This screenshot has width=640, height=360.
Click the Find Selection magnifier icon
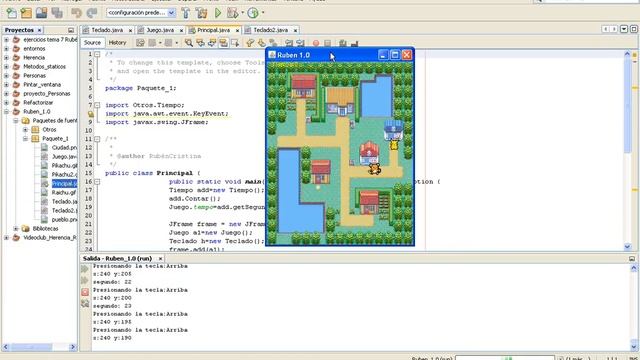pos(189,43)
